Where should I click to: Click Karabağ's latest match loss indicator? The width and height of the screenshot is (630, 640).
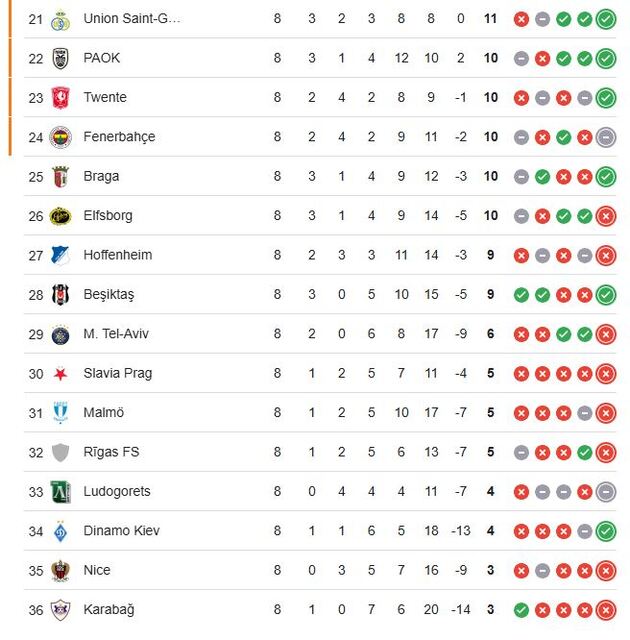tap(606, 609)
